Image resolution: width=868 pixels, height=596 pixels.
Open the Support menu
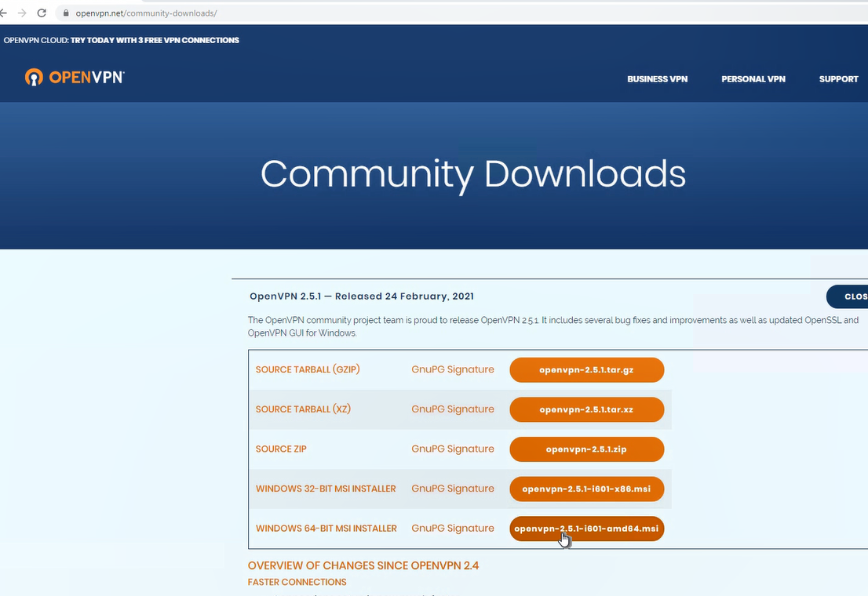[x=839, y=79]
